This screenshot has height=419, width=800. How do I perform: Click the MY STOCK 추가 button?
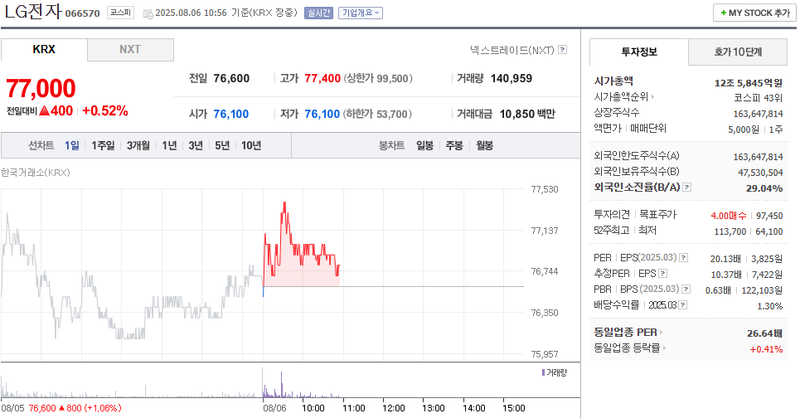[755, 13]
